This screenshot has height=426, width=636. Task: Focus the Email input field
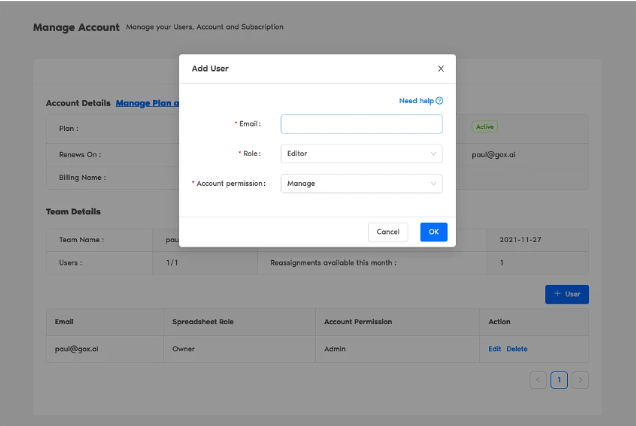click(361, 124)
